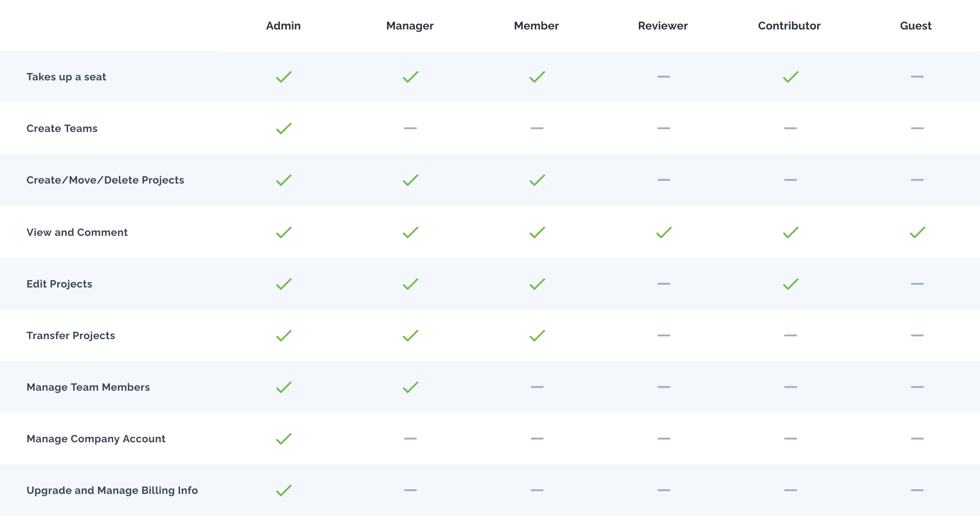Click the Guest dash for Manage Company Account
980x516 pixels.
[917, 438]
